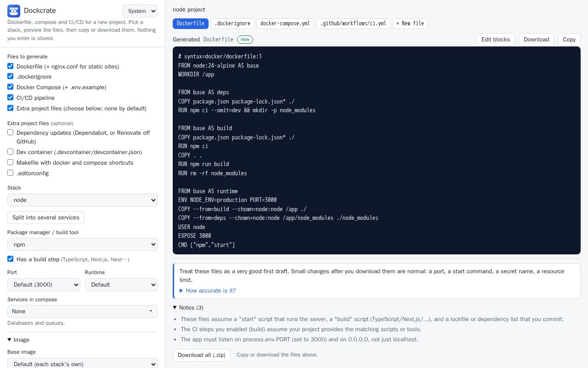The width and height of the screenshot is (588, 368).
Task: Open the Stack dropdown showing node
Action: pos(82,200)
